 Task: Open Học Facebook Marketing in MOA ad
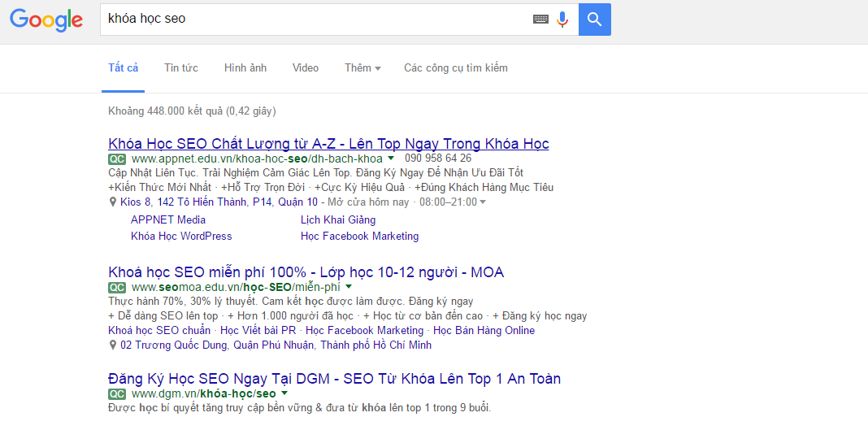click(364, 330)
